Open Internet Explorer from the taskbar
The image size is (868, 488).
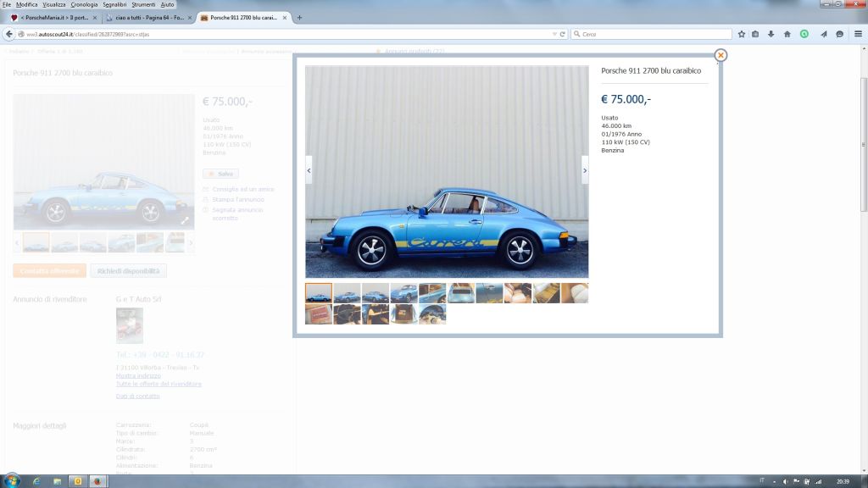pyautogui.click(x=36, y=481)
